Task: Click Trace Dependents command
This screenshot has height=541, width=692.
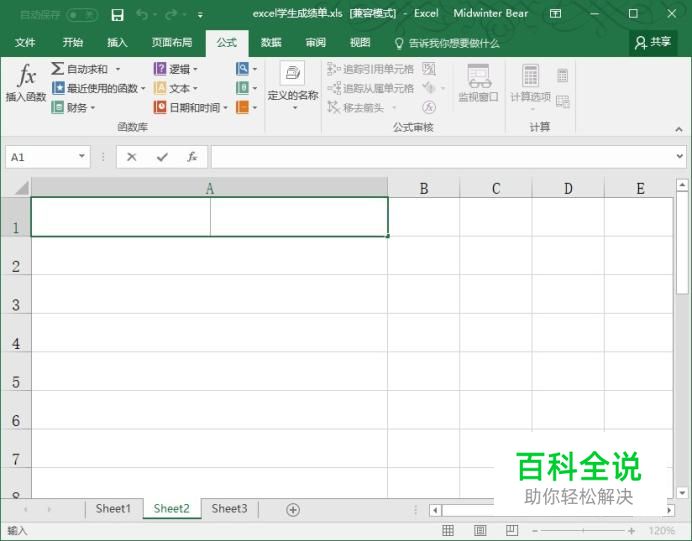Action: 370,88
